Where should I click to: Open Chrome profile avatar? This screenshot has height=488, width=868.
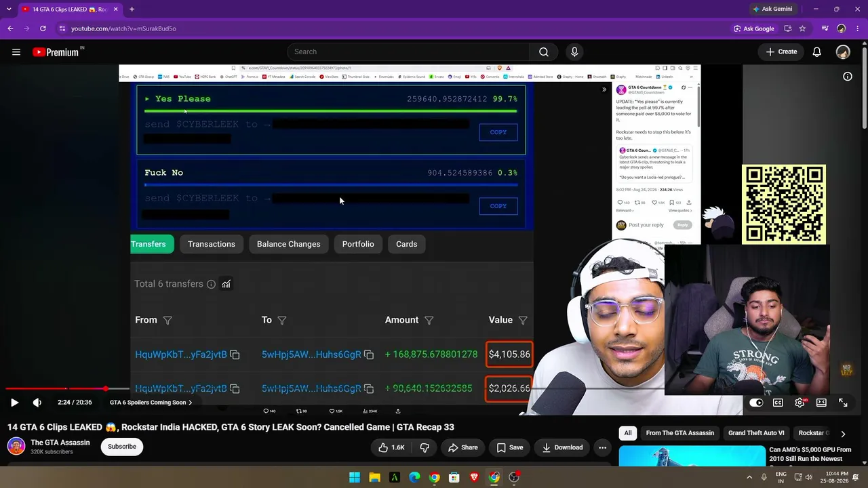pyautogui.click(x=842, y=28)
